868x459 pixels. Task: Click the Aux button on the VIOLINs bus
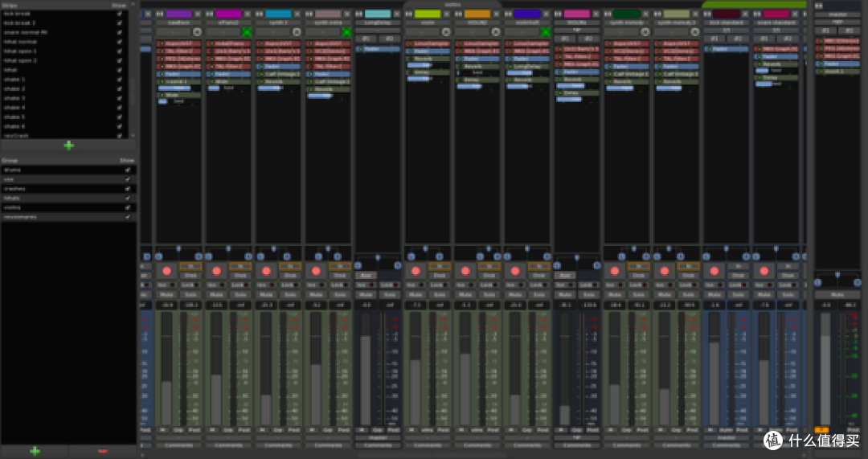point(565,275)
